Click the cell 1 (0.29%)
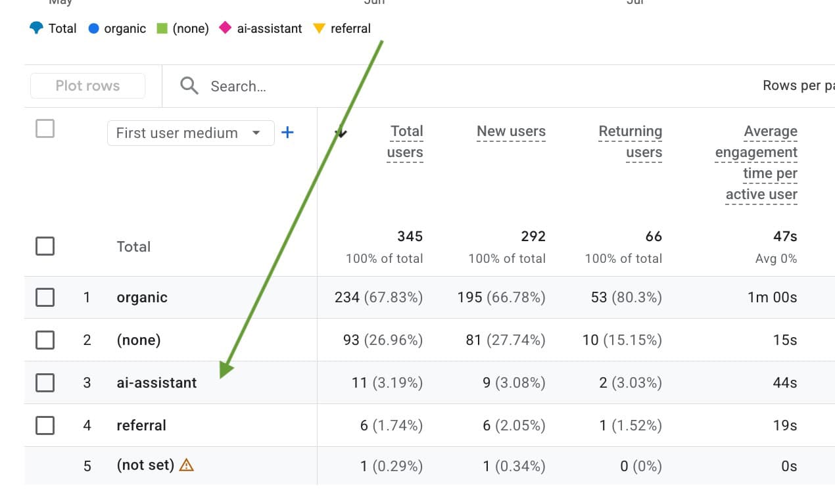 tap(391, 466)
